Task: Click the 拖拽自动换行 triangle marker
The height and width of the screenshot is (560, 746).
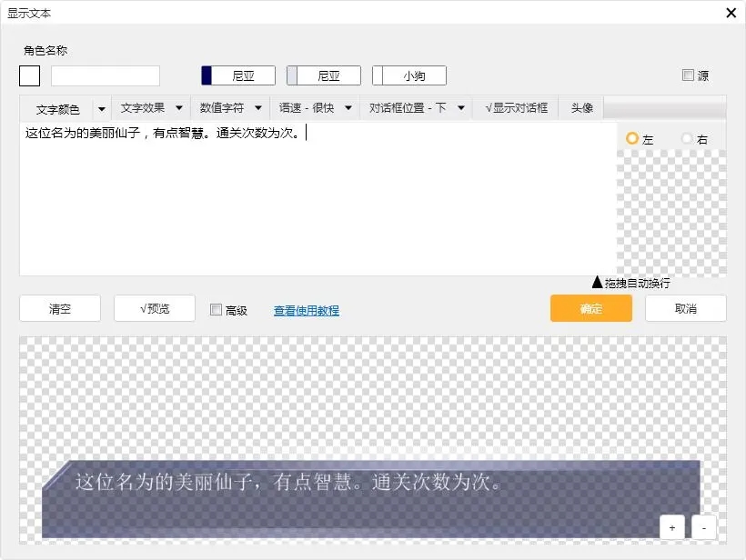Action: pos(597,283)
